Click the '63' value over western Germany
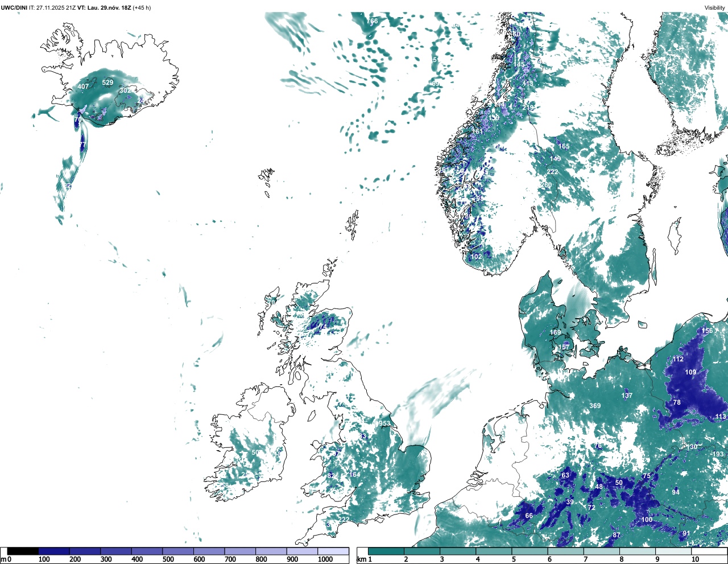This screenshot has height=564, width=728. pyautogui.click(x=565, y=475)
